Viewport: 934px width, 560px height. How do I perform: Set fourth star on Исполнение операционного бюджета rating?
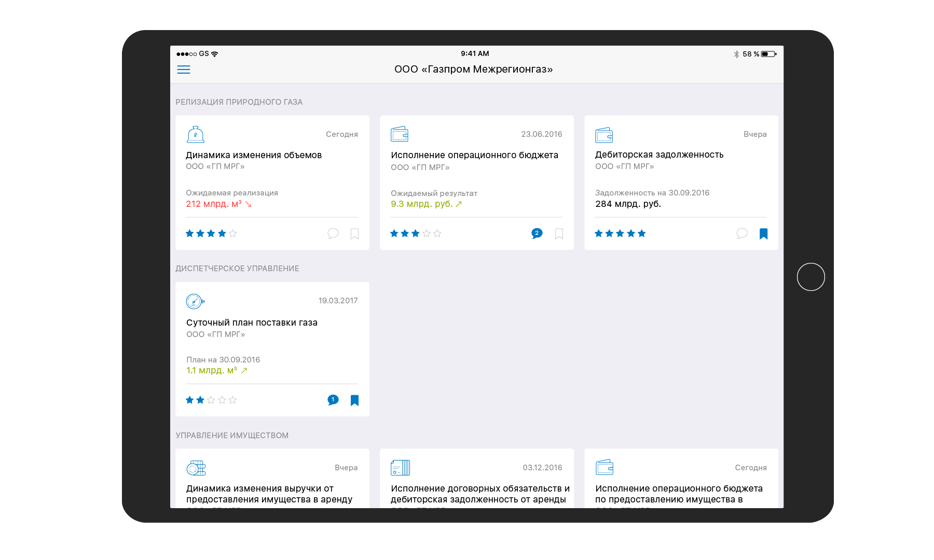[x=427, y=233]
